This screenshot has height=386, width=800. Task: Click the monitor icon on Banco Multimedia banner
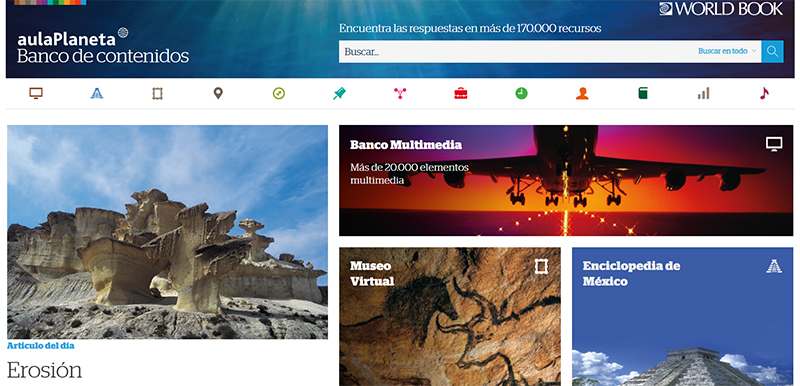tap(774, 144)
